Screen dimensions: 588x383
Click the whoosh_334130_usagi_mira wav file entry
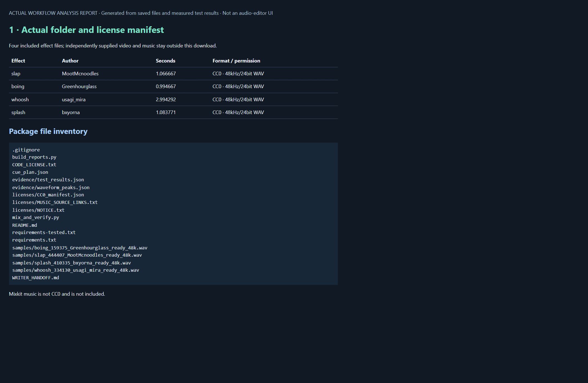coord(76,270)
